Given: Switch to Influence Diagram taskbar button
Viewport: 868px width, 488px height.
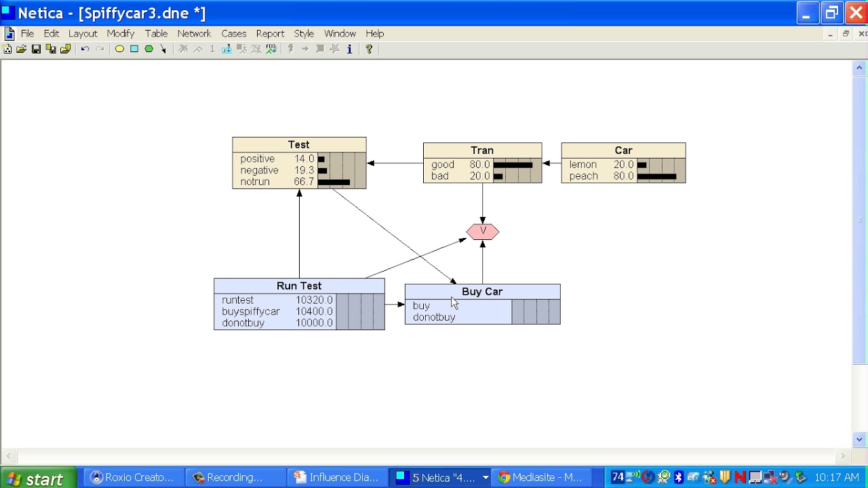Looking at the screenshot, I should [x=337, y=477].
